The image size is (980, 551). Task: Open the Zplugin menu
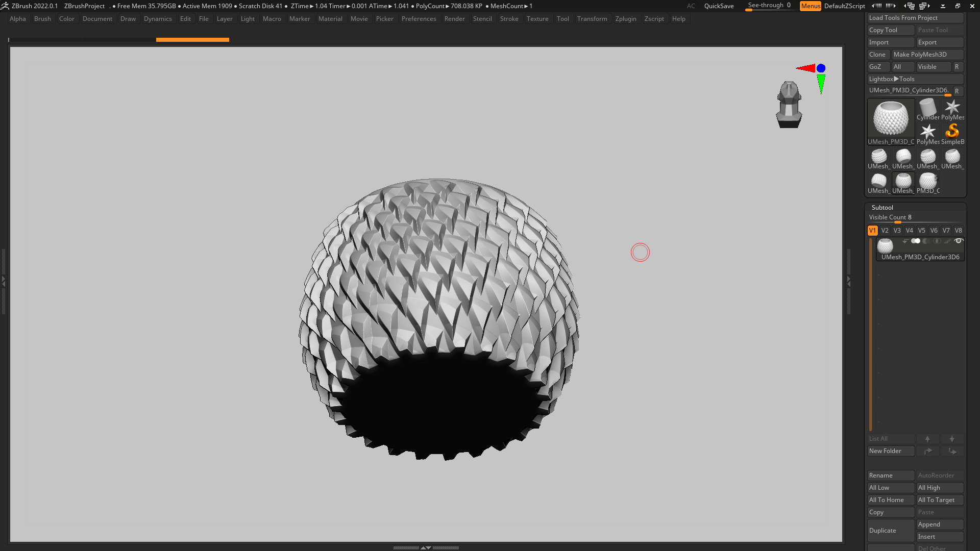pos(626,19)
